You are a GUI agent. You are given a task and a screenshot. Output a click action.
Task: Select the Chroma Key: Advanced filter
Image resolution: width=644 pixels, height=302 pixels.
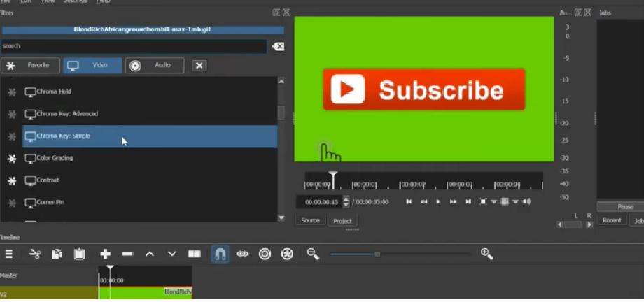point(150,114)
